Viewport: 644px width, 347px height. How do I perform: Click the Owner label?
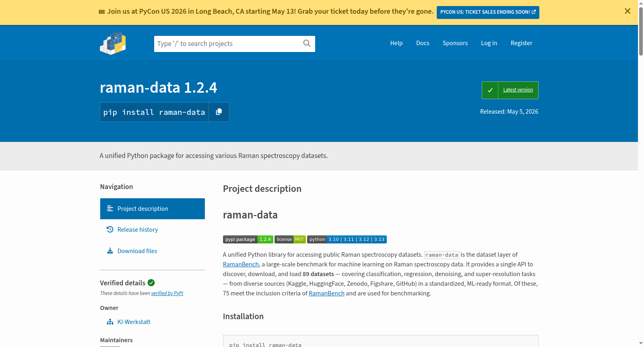[109, 308]
